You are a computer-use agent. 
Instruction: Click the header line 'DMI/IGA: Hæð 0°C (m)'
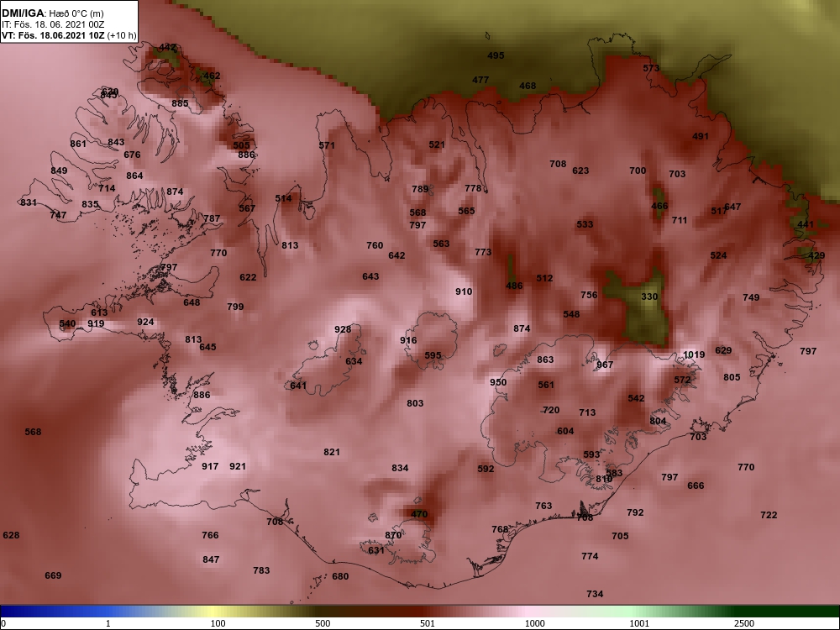[52, 13]
